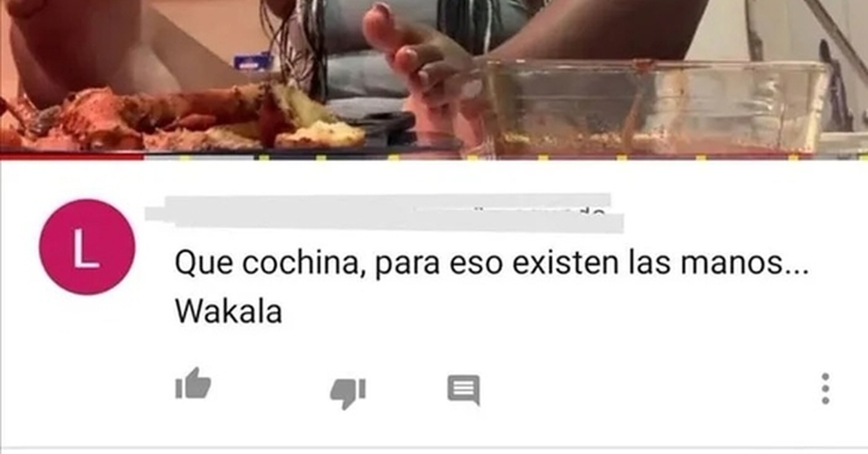This screenshot has width=868, height=454.
Task: Select the word "Wakala" in the comment
Action: click(x=229, y=312)
